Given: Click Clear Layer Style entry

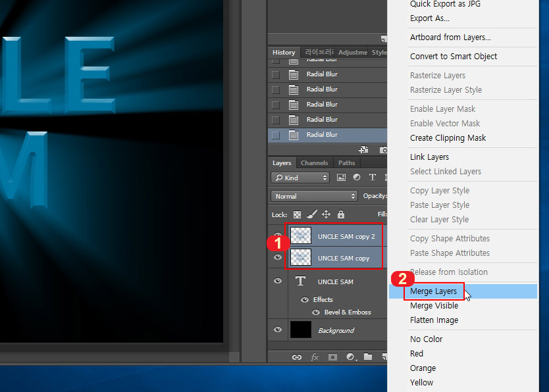Looking at the screenshot, I should pyautogui.click(x=463, y=219).
